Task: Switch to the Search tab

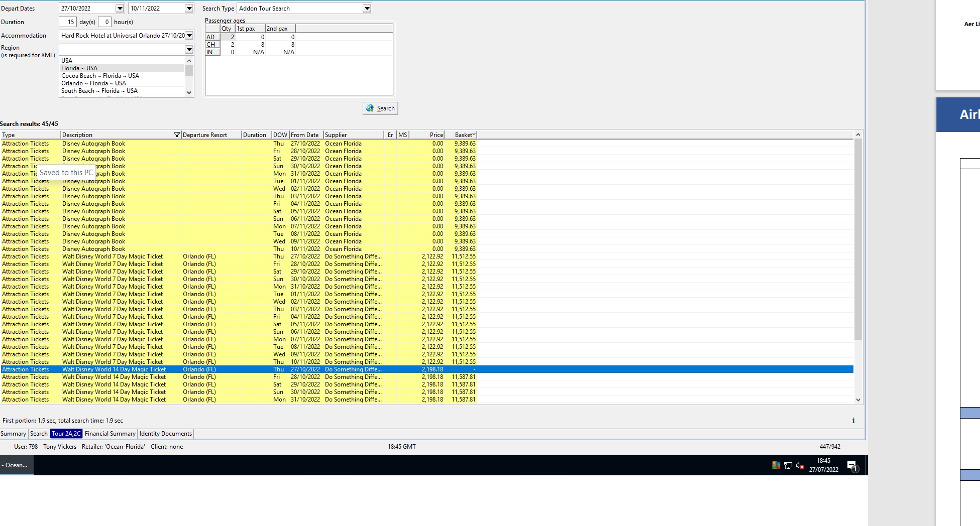Action: (x=39, y=434)
